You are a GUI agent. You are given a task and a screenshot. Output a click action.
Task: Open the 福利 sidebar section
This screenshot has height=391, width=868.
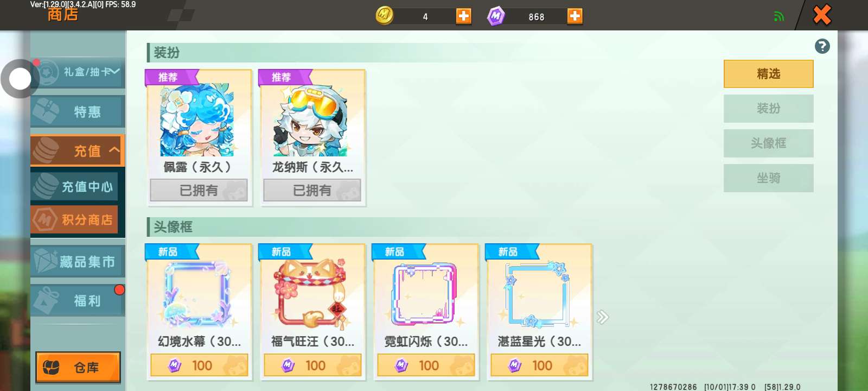[x=78, y=300]
